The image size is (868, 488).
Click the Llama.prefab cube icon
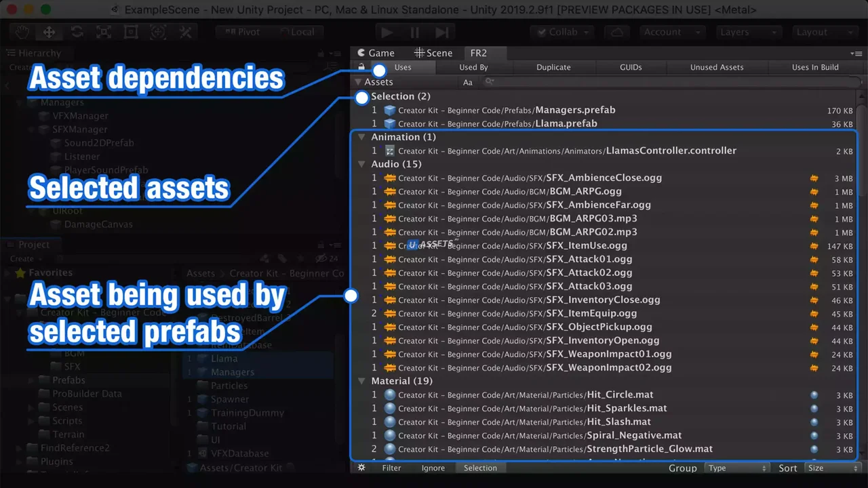pos(390,123)
